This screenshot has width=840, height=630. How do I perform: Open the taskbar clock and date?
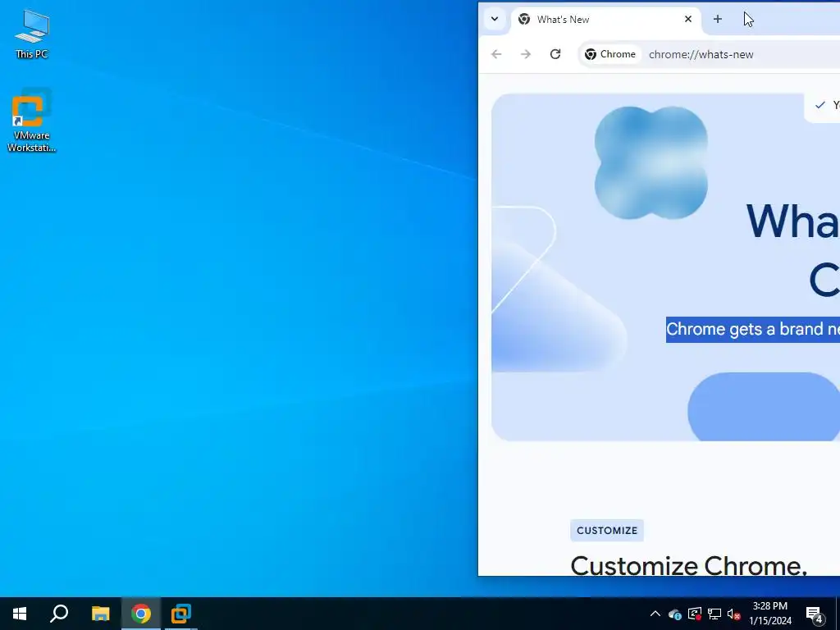click(x=770, y=614)
